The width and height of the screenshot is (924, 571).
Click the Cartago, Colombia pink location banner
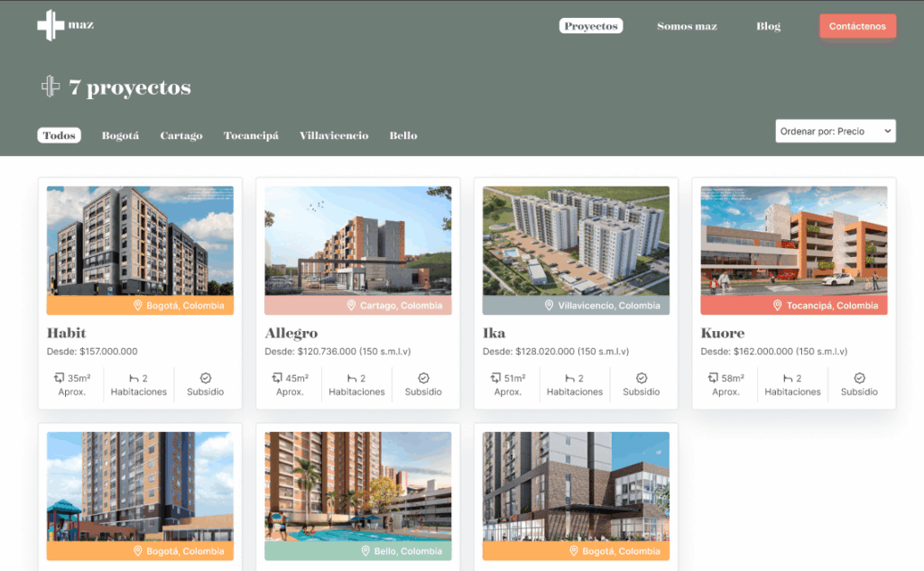click(x=358, y=306)
